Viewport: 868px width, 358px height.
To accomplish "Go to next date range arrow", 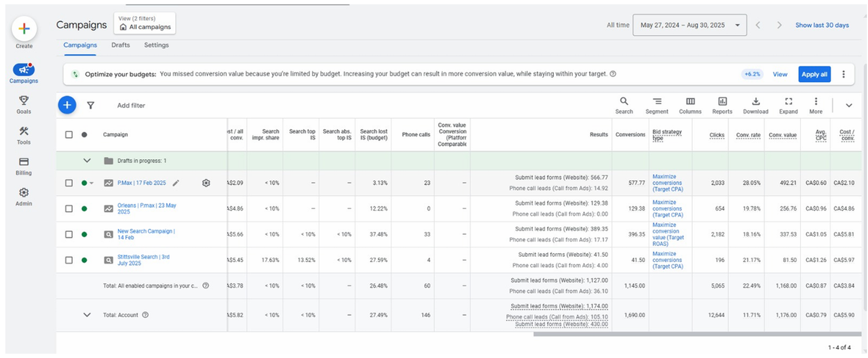I will click(779, 25).
